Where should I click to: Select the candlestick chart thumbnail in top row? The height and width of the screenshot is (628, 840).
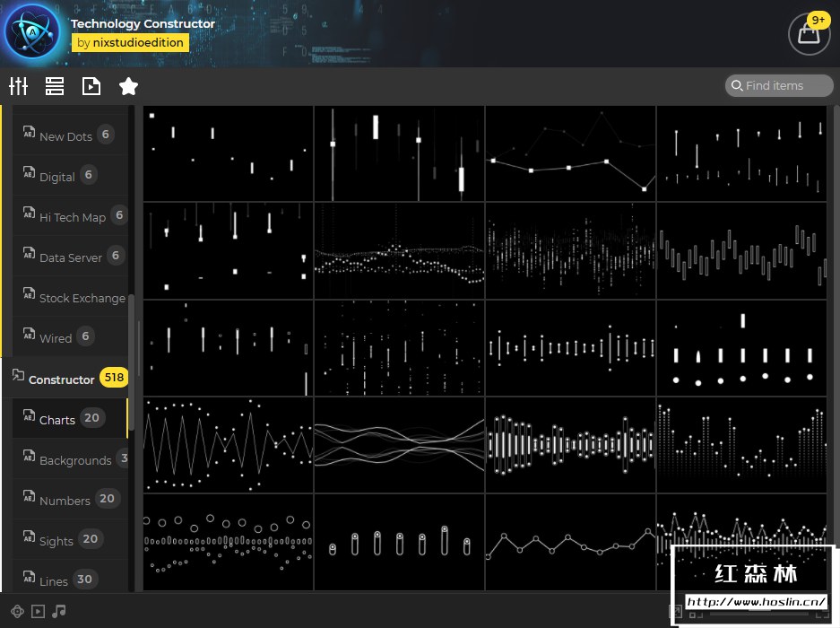(x=399, y=153)
